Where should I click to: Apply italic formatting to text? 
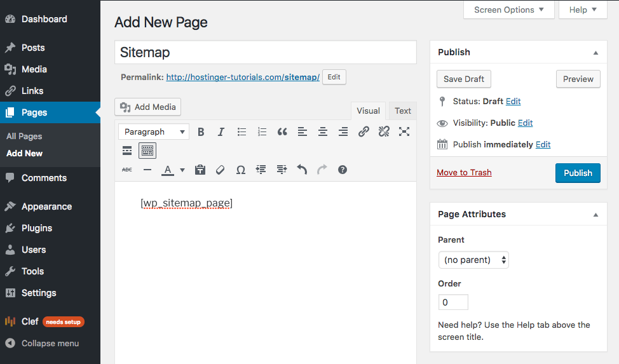(221, 132)
